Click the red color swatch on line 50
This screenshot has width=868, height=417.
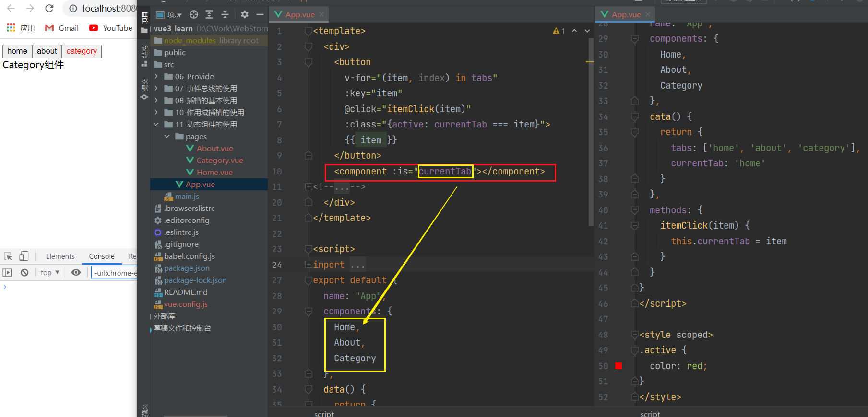(618, 366)
